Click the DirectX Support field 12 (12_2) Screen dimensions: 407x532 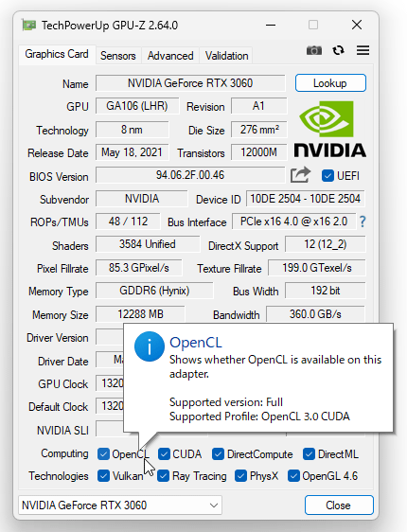(x=326, y=244)
